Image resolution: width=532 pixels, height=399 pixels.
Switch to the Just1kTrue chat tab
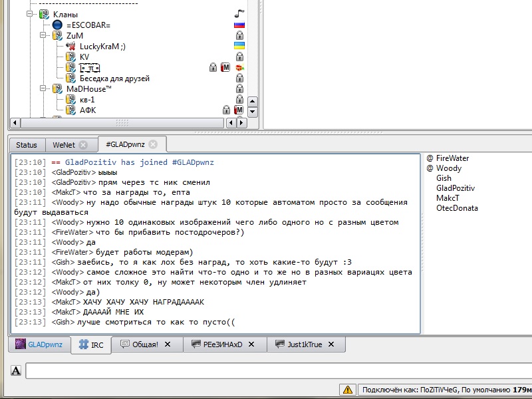(305, 344)
